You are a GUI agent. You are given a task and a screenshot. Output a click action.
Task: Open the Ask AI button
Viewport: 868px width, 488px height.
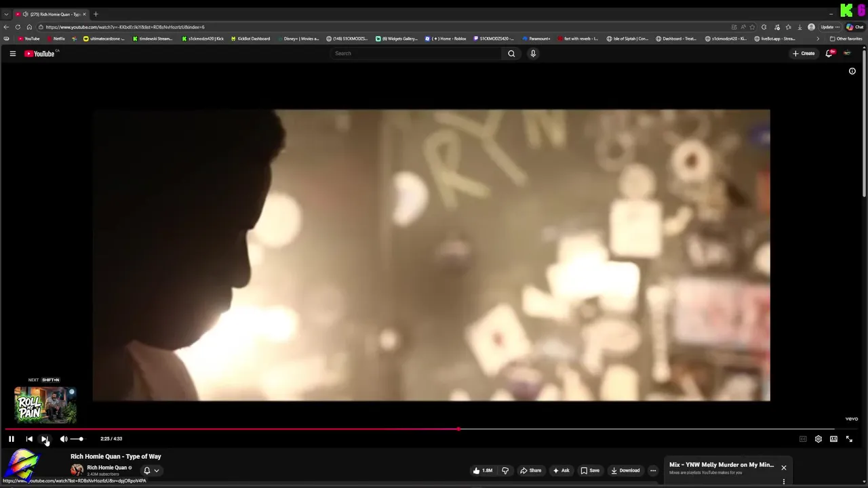tap(561, 470)
